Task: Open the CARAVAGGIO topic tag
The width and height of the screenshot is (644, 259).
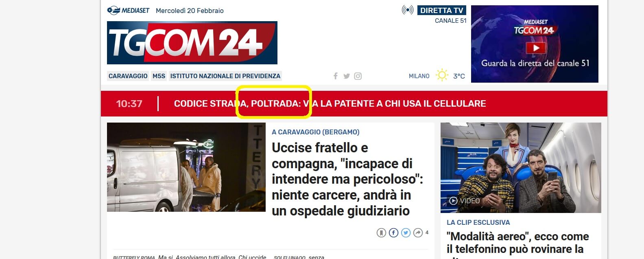Action: 128,76
